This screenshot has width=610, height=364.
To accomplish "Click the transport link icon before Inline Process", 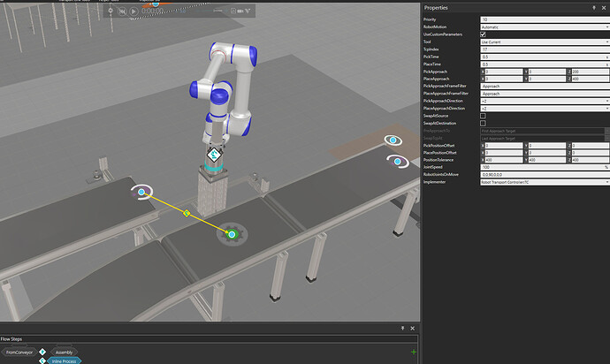I will [42, 360].
